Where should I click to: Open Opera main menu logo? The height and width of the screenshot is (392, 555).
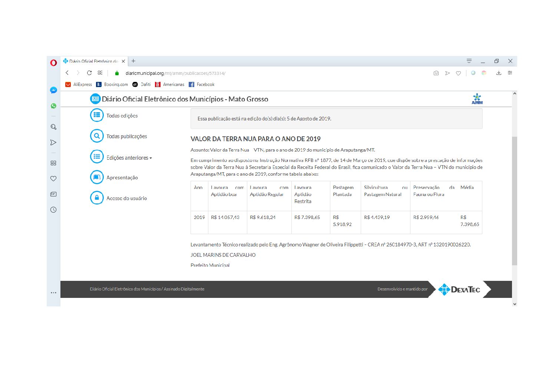click(53, 63)
